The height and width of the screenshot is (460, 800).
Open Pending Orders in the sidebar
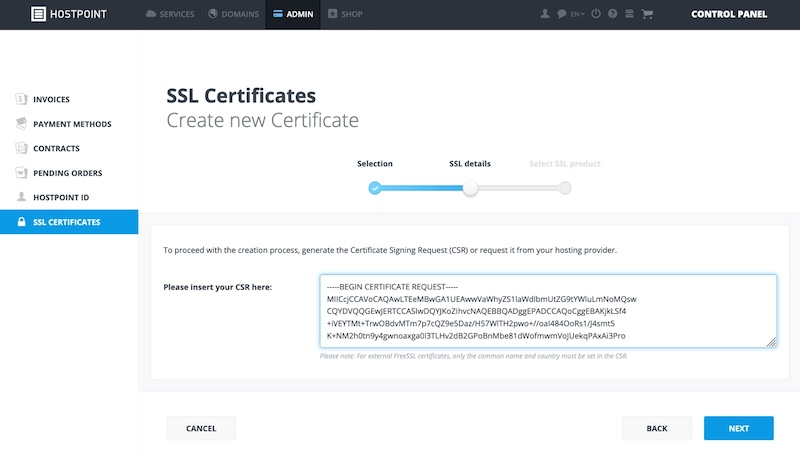coord(69,173)
